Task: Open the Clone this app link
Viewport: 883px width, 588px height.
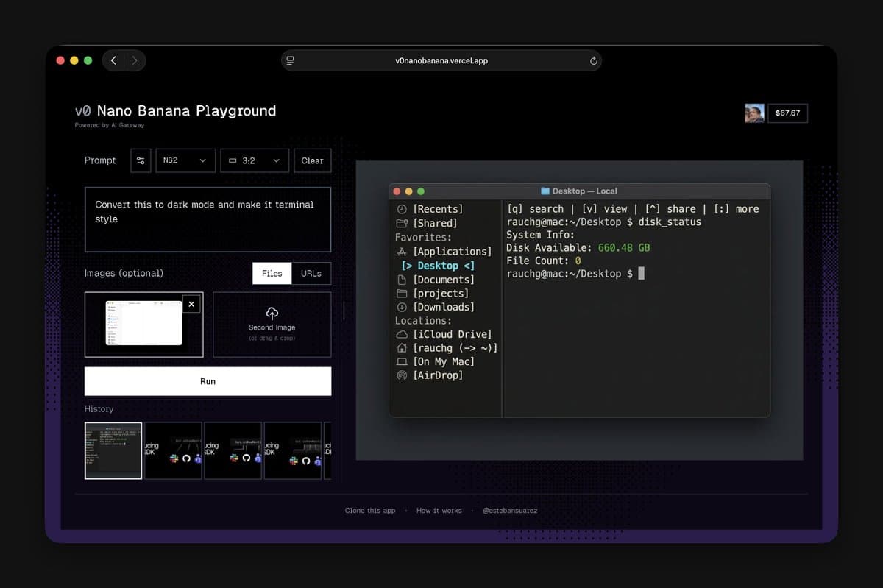Action: coord(369,510)
